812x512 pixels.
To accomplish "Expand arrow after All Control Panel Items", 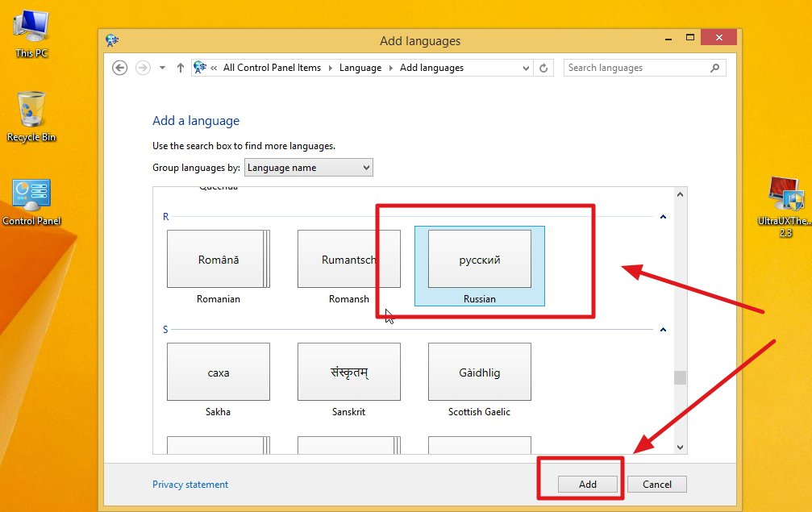I will coord(331,68).
